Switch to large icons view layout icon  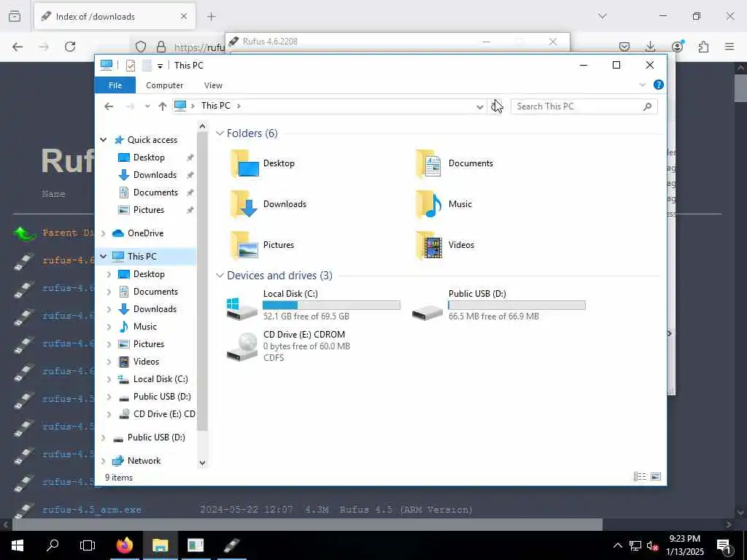click(x=656, y=477)
